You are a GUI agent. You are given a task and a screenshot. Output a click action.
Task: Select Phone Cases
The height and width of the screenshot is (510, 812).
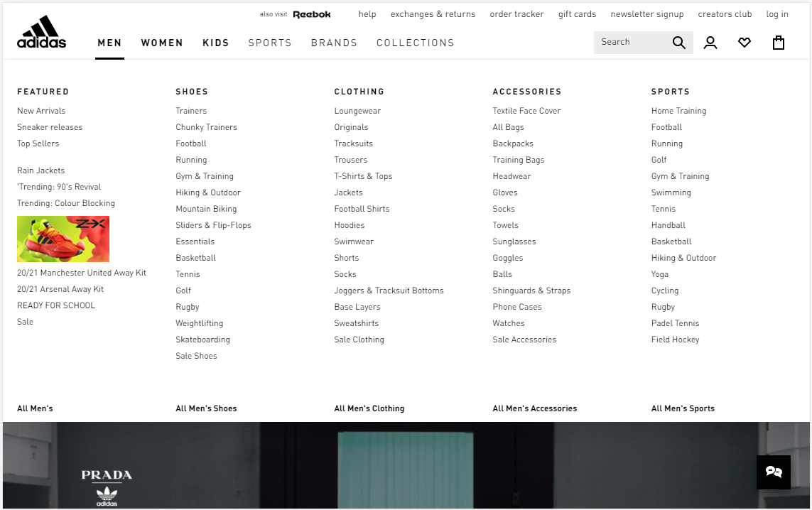pos(517,307)
